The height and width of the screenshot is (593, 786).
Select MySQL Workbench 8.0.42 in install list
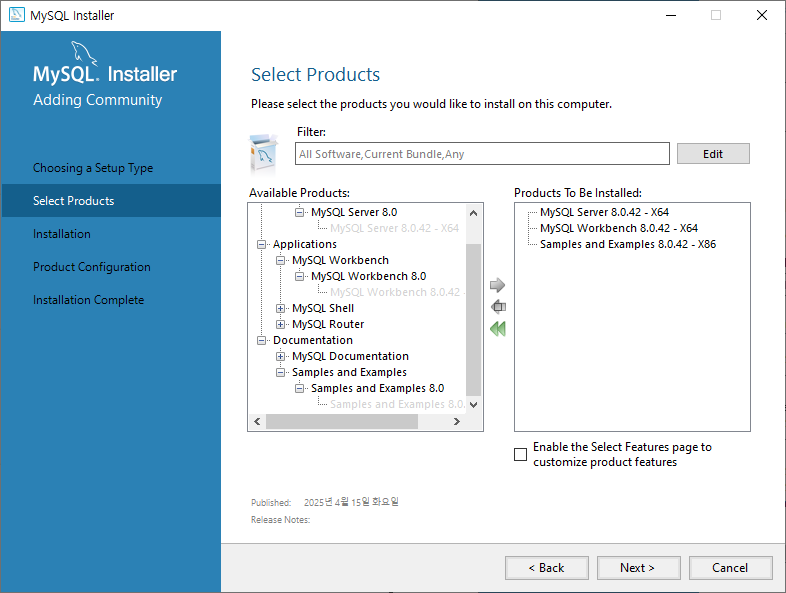[619, 228]
